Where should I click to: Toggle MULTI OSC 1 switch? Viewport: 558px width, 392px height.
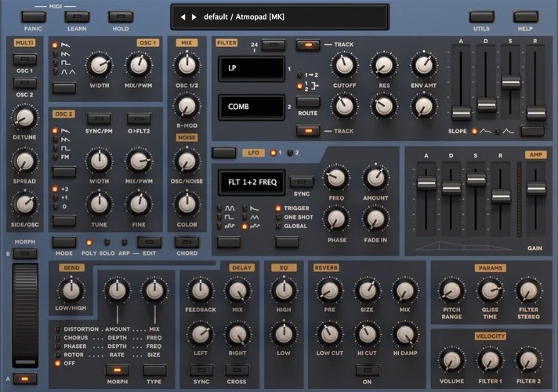click(x=24, y=59)
